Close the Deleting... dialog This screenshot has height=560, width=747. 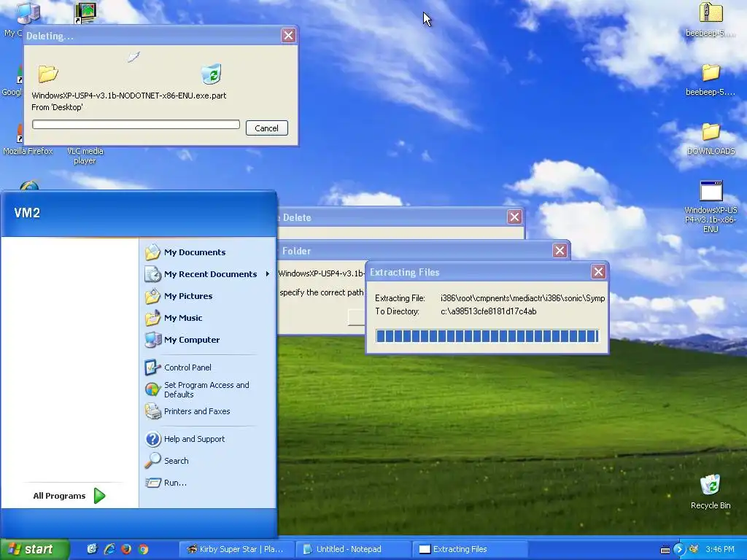tap(288, 35)
